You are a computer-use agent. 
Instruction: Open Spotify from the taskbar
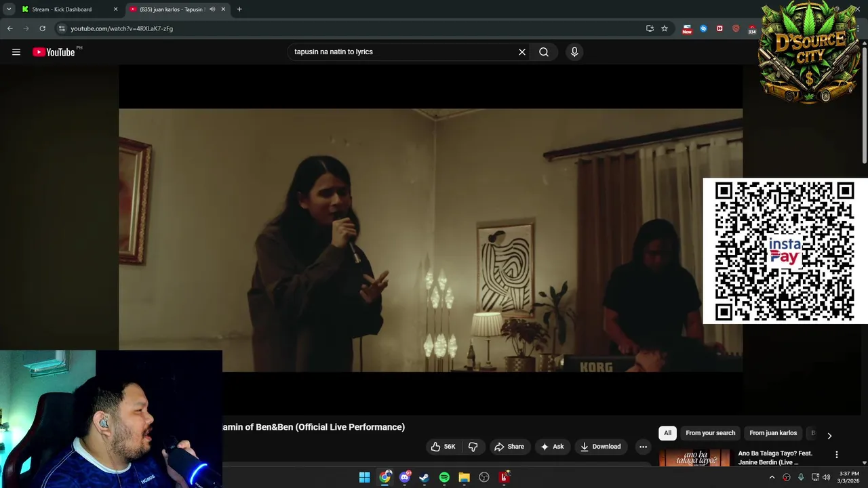[x=444, y=477]
